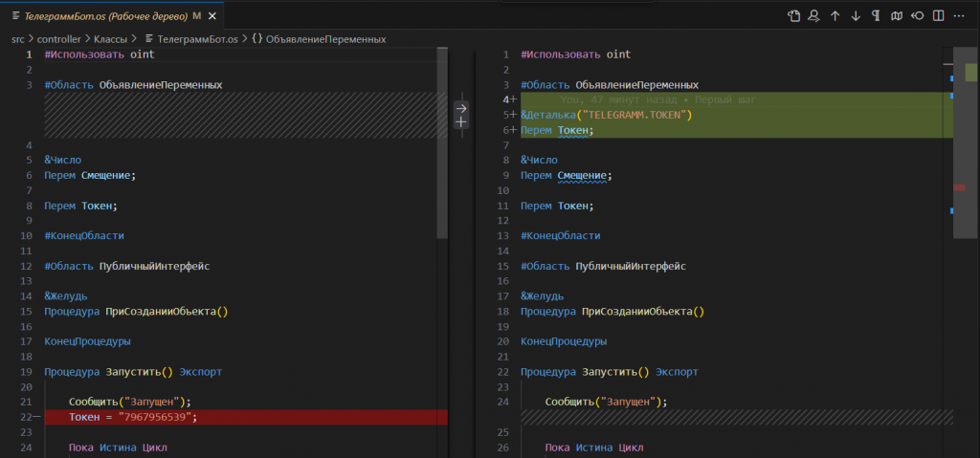Close the ТелеграммБот.os diff tab

coord(212,16)
